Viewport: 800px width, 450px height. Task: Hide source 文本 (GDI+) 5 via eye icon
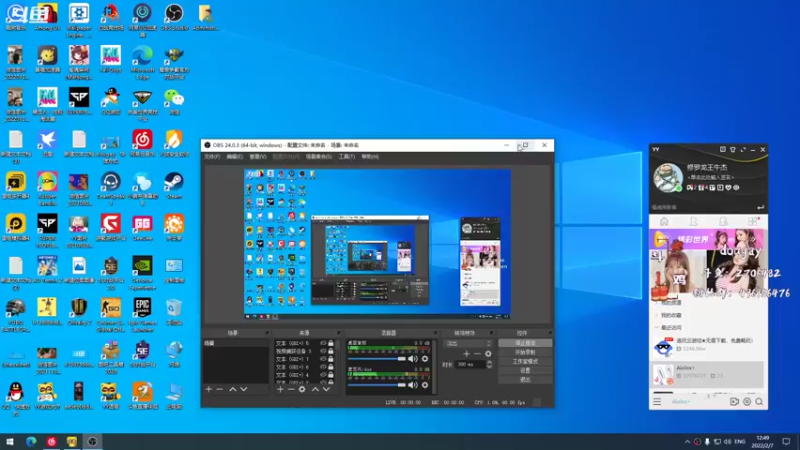coord(322,343)
